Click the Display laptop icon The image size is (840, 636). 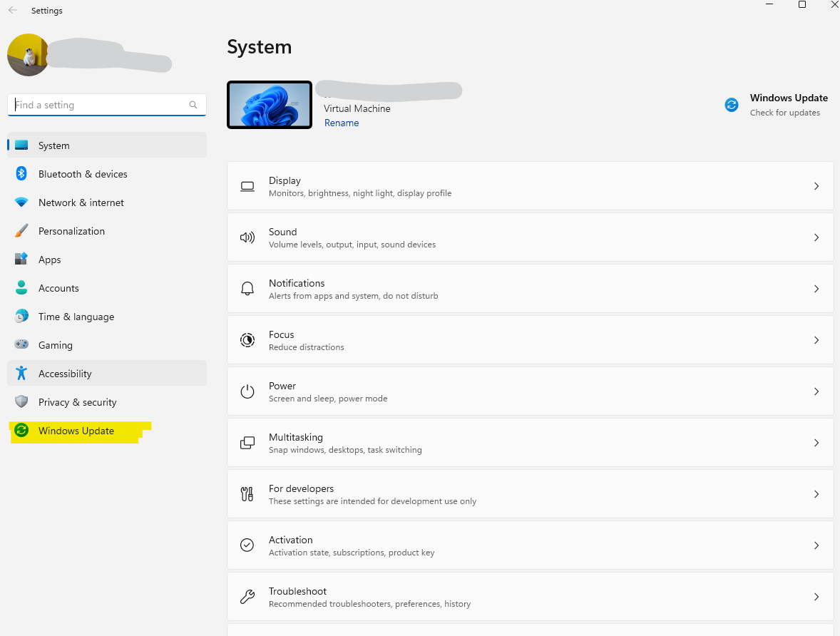pos(247,187)
